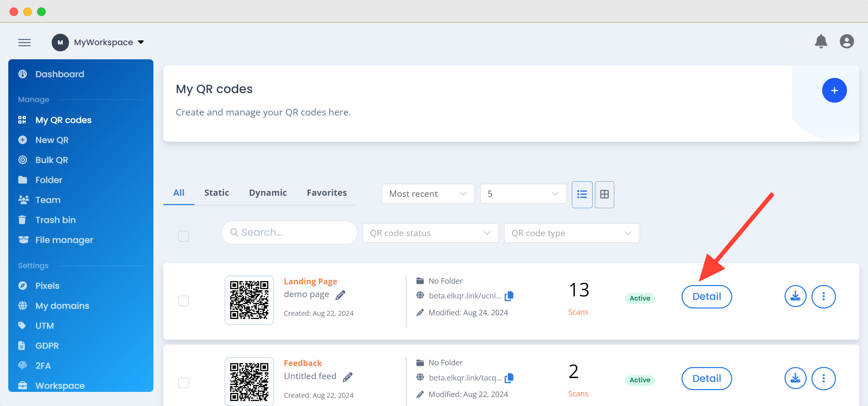Check the Feedback row checkbox
The width and height of the screenshot is (868, 406).
[183, 383]
